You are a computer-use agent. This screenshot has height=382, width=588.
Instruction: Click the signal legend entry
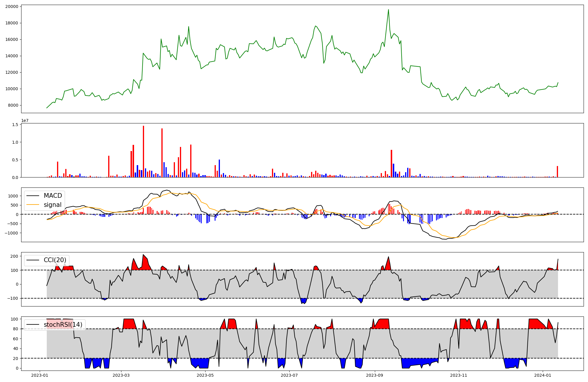pos(52,205)
